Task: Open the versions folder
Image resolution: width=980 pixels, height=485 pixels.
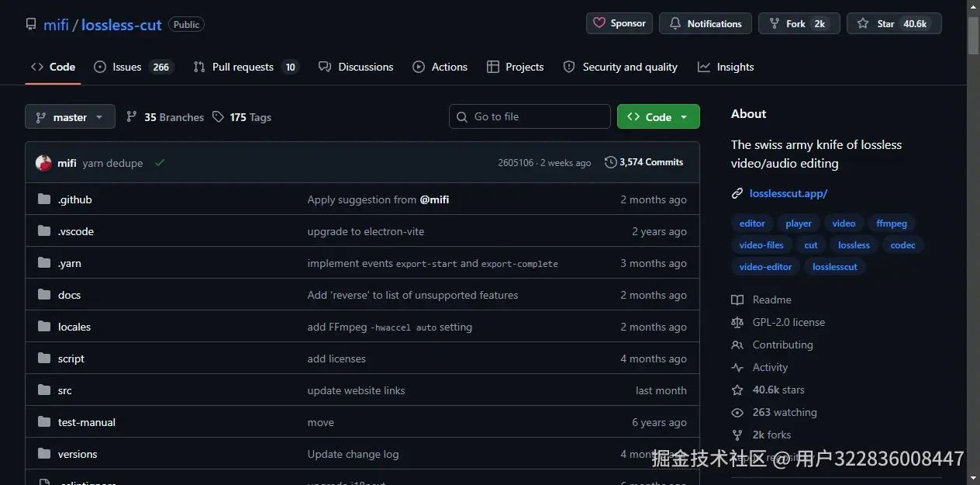Action: 78,454
